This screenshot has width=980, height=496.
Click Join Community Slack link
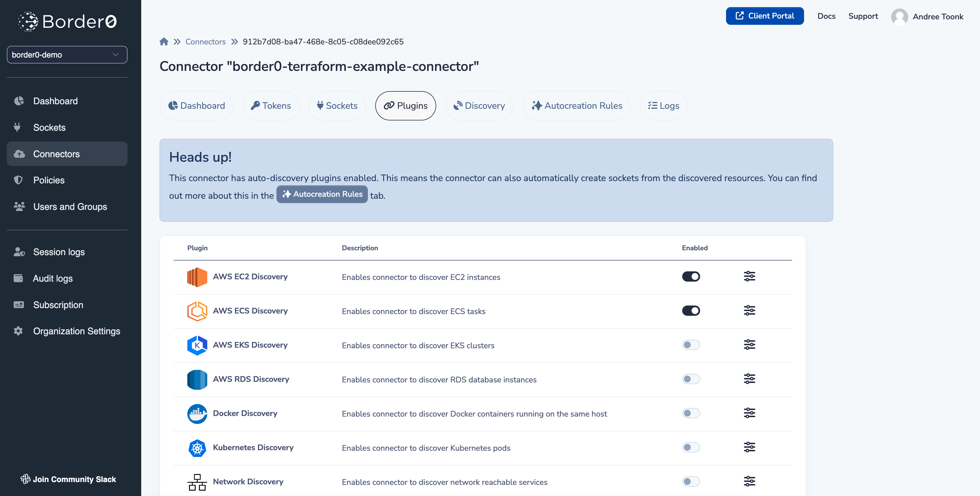click(68, 479)
